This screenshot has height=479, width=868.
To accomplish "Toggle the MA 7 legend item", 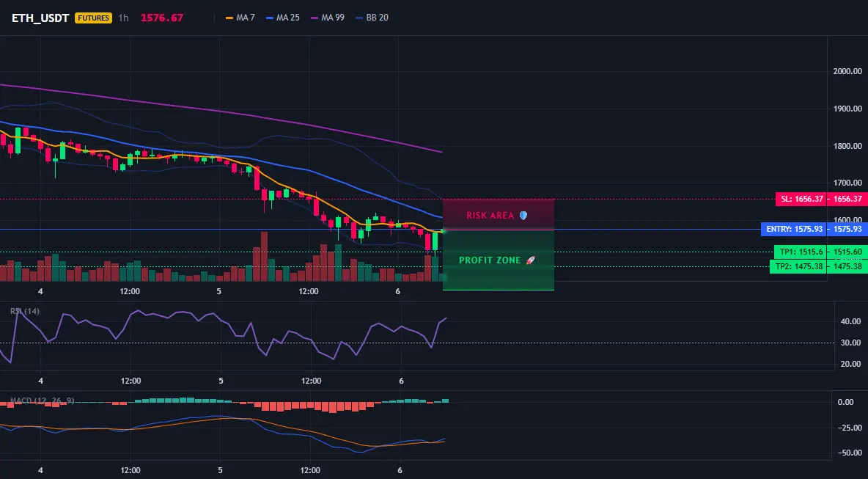I will coord(240,18).
